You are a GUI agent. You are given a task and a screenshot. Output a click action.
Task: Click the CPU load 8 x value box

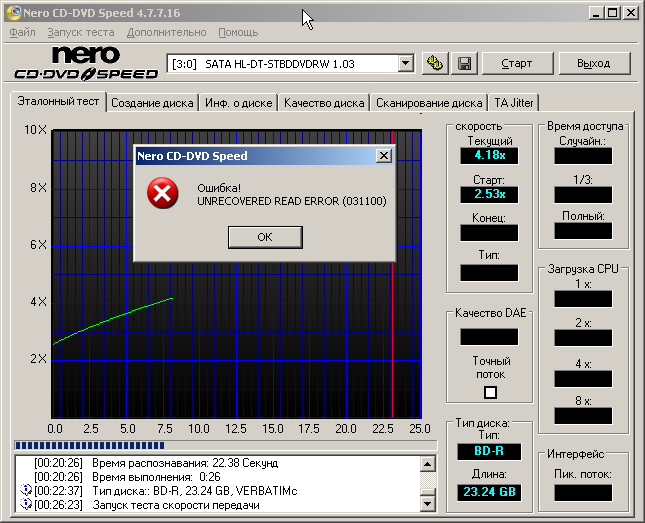pos(583,416)
